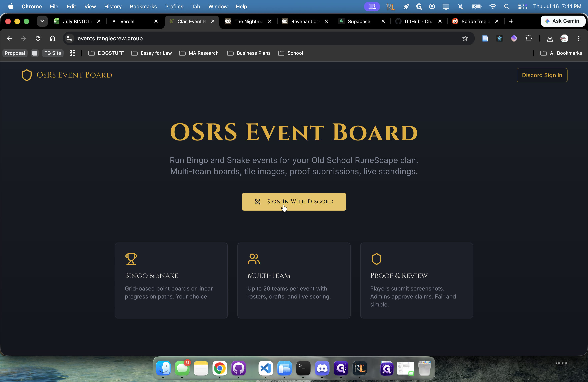Open the History menu in the menu bar
588x382 pixels.
point(113,7)
